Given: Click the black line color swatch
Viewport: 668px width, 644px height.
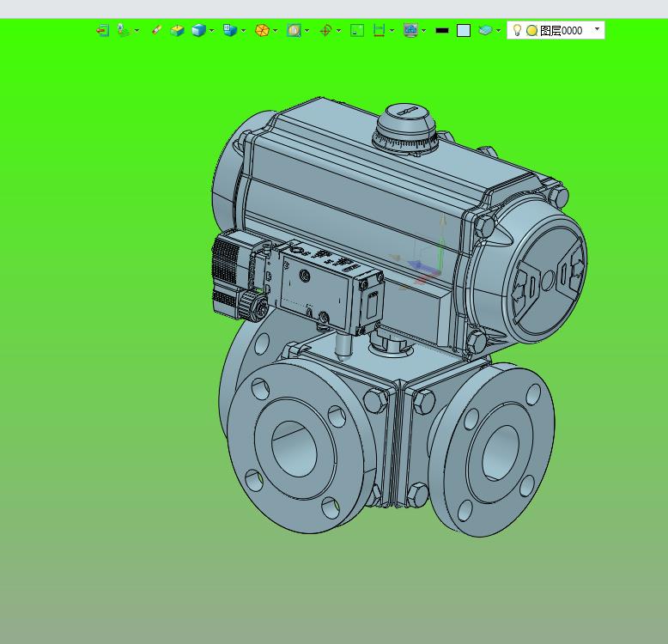Looking at the screenshot, I should pos(442,30).
